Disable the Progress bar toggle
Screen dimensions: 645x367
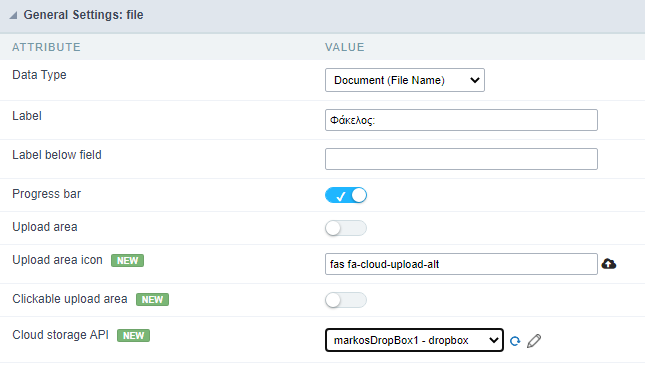pyautogui.click(x=346, y=195)
